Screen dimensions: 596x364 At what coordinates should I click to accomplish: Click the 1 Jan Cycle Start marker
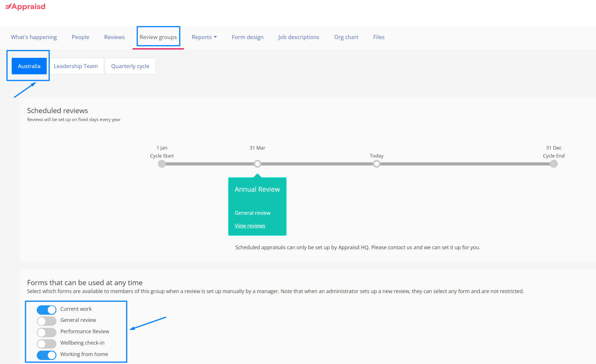pyautogui.click(x=162, y=164)
